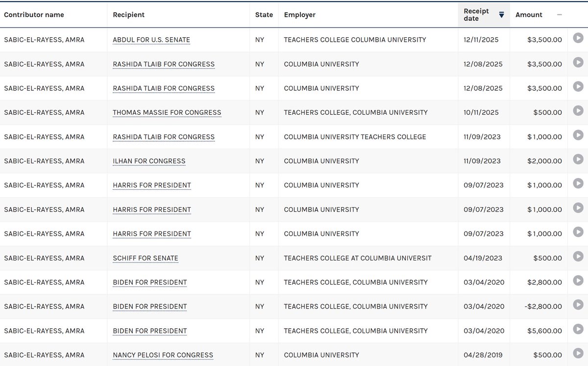Screen dimensions: 588x366
Task: Click employer COLUMBIA UNIVERSITY in Nancy Pelosi row
Action: (x=321, y=355)
